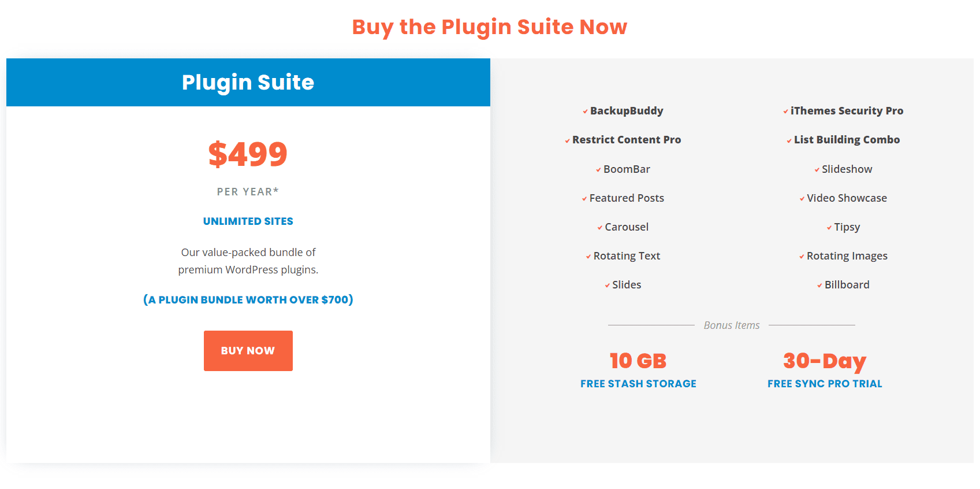
Task: Select the Tipsy plugin item
Action: [x=847, y=227]
